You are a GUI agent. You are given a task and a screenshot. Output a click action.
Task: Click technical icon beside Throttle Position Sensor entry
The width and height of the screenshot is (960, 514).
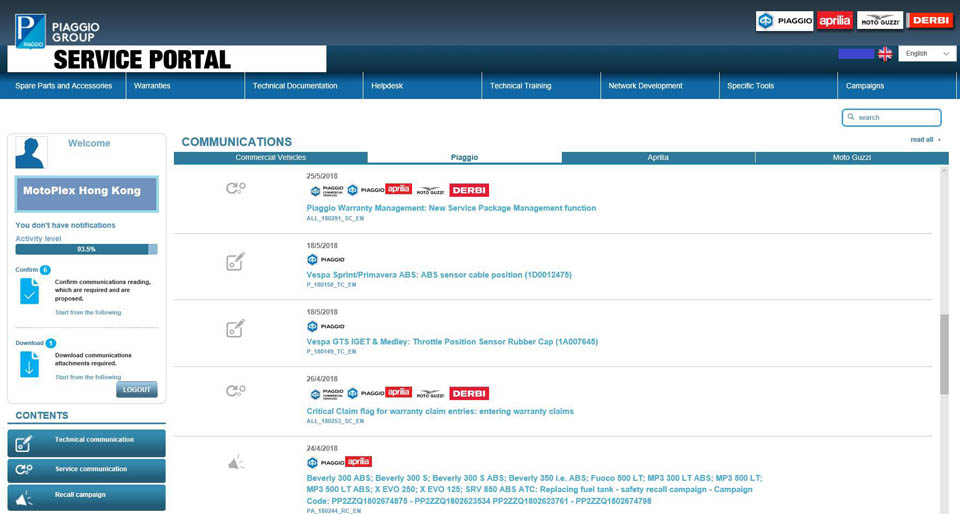(x=236, y=328)
